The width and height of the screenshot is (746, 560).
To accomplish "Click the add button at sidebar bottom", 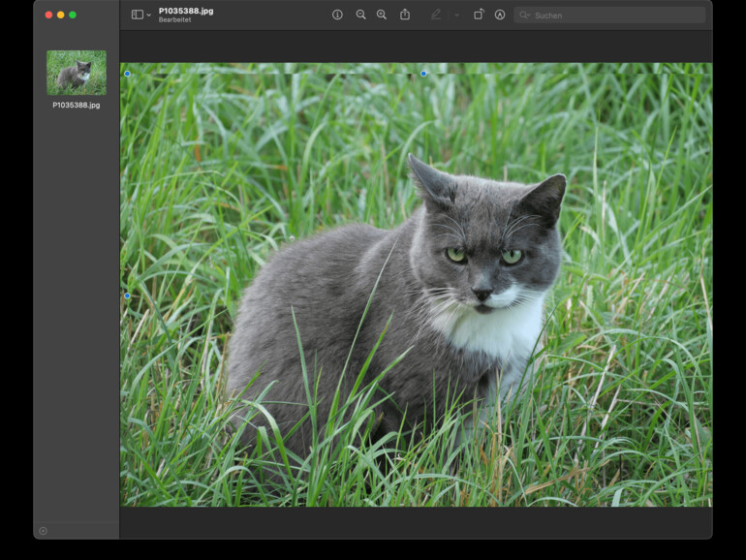I will point(43,530).
